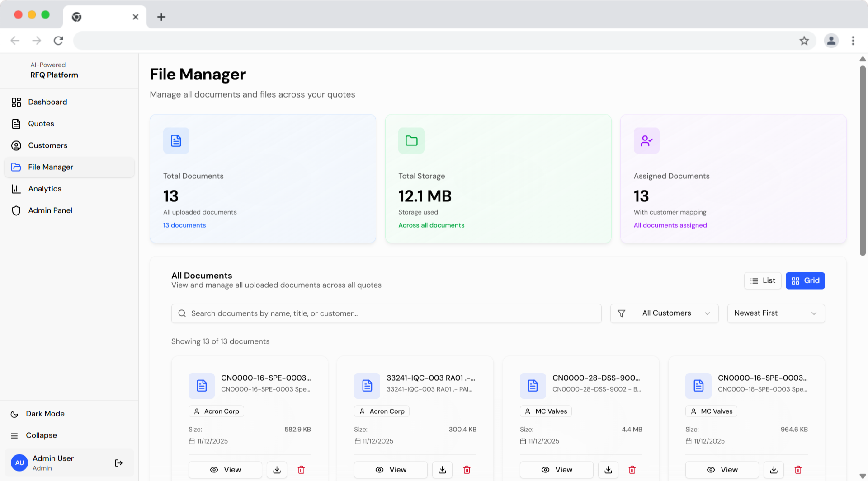This screenshot has width=868, height=481.
Task: Click the funnel filter icon
Action: point(622,313)
